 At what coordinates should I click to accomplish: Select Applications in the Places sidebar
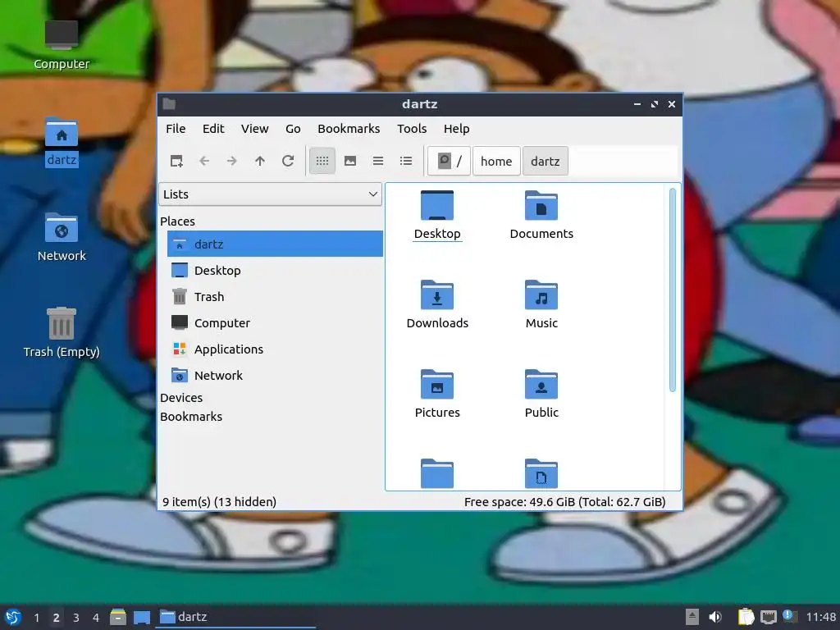coord(275,349)
